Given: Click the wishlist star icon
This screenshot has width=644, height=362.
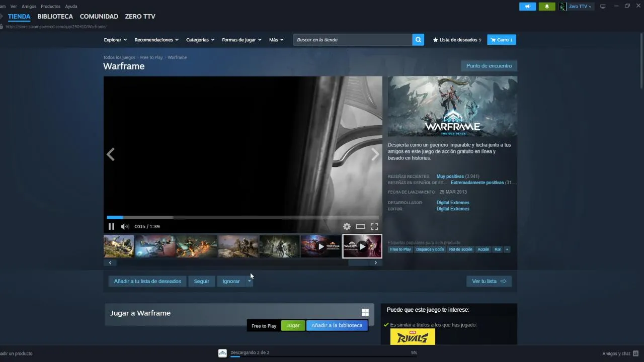Looking at the screenshot, I should pos(436,40).
